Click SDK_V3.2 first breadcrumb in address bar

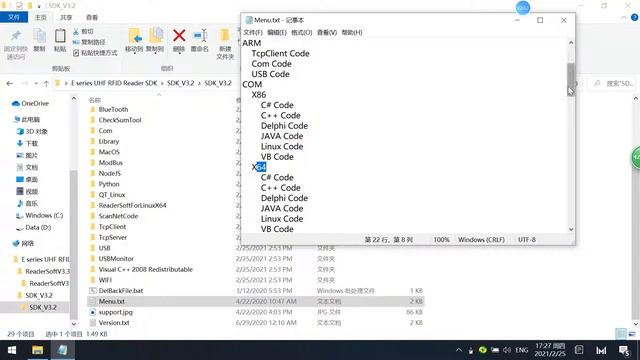pyautogui.click(x=180, y=83)
